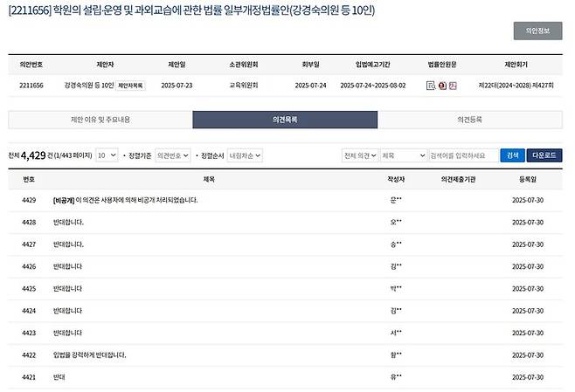Screen dimensions: 575x392
Task: Open opinion 4422 입법을 강력하게 반대합니다
Action: point(89,354)
